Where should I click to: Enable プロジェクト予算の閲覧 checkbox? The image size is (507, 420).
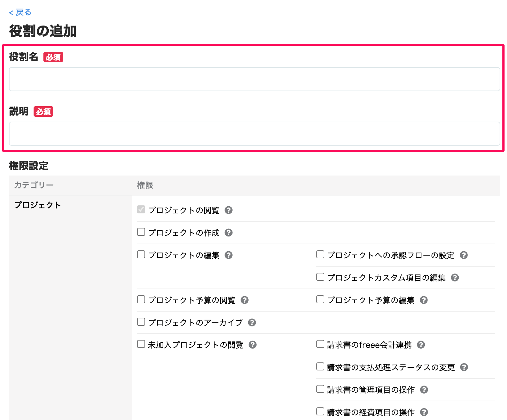tap(141, 299)
